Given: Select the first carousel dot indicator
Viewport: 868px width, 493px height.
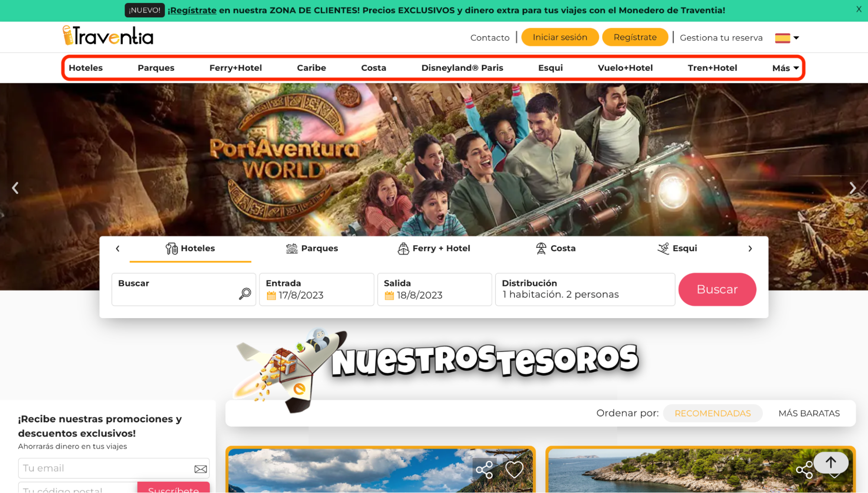Looking at the screenshot, I should coord(395,99).
